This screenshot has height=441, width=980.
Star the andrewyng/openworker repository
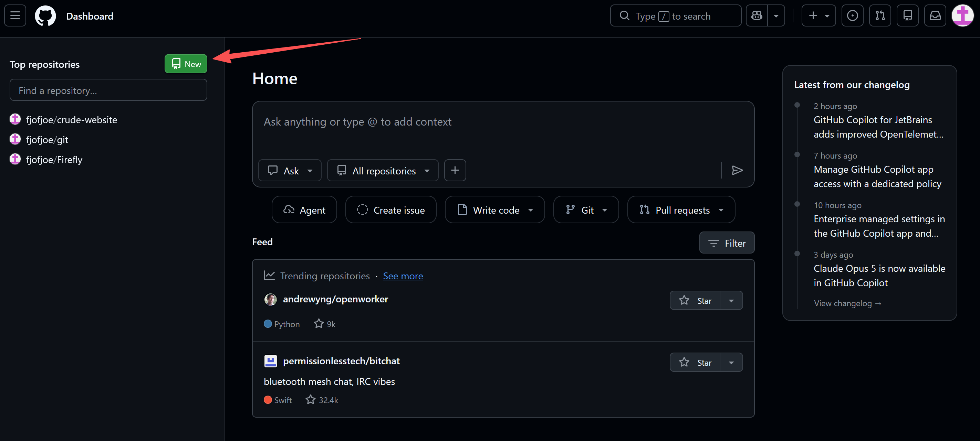pos(695,300)
